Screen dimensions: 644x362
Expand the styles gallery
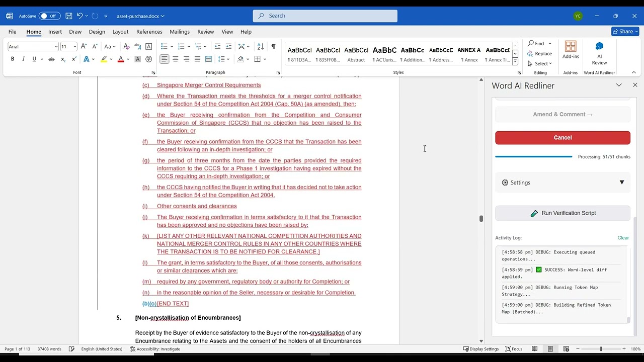pyautogui.click(x=515, y=61)
